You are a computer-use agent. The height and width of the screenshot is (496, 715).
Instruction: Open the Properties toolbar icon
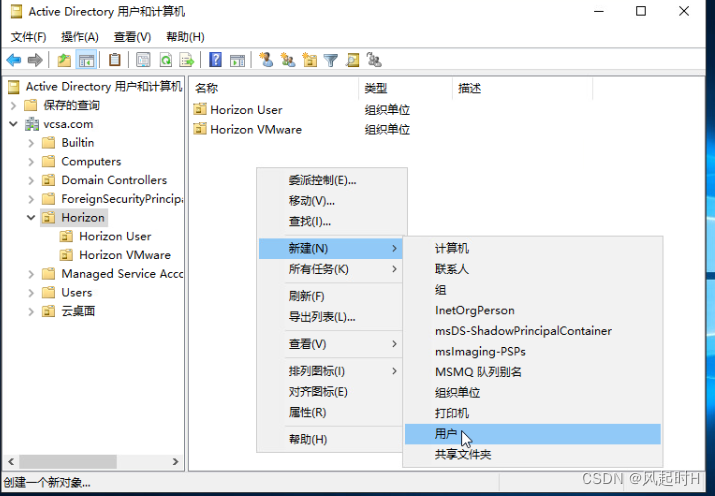143,60
